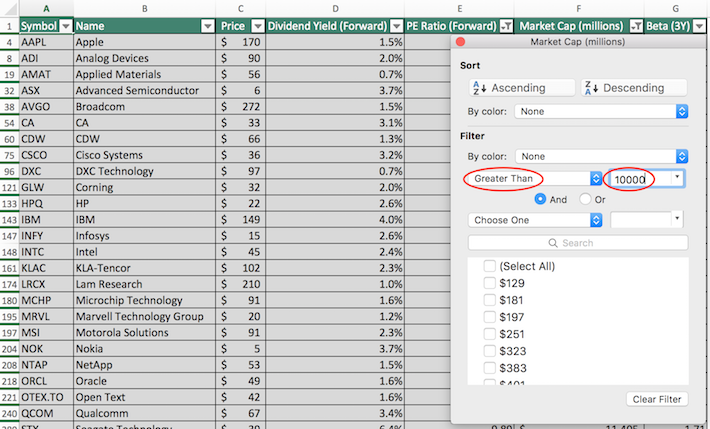Click the Market Cap (millions) filter icon
Viewport: 710px width, 429px height.
[634, 26]
